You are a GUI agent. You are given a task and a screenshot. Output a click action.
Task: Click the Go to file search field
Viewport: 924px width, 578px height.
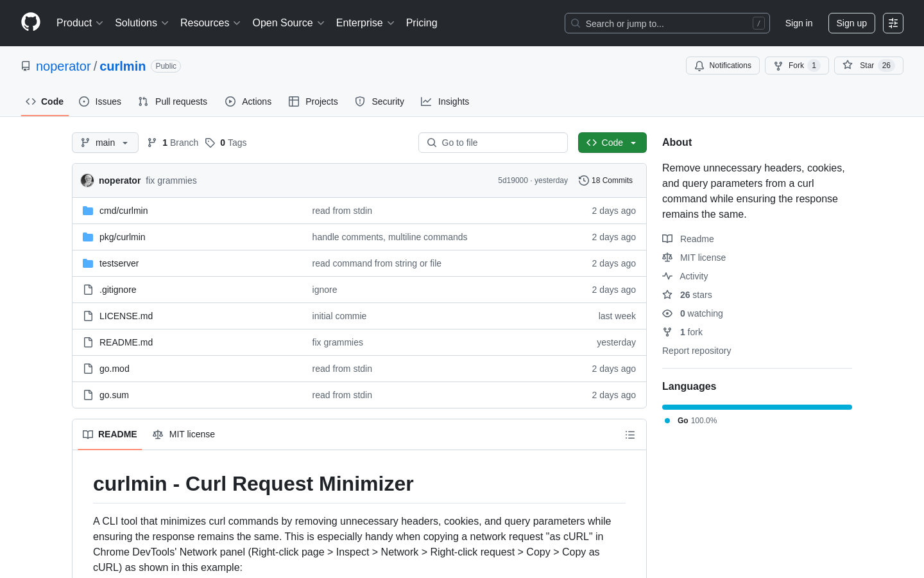click(x=493, y=143)
